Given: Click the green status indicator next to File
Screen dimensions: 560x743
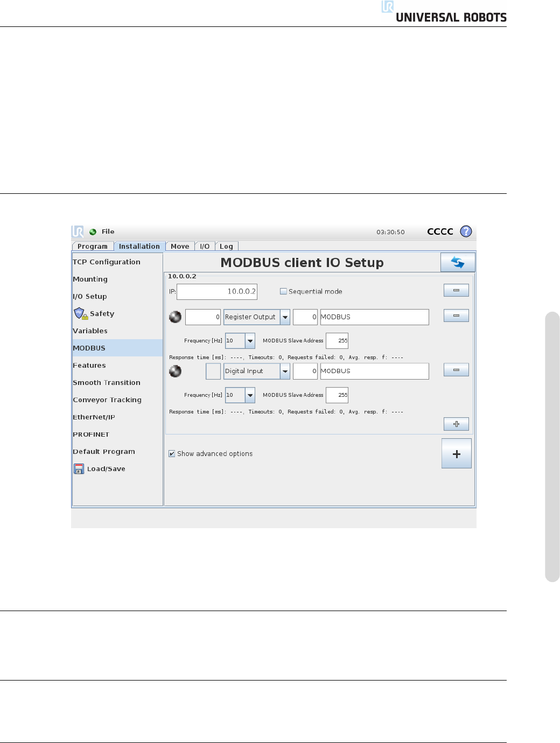Looking at the screenshot, I should (x=93, y=232).
